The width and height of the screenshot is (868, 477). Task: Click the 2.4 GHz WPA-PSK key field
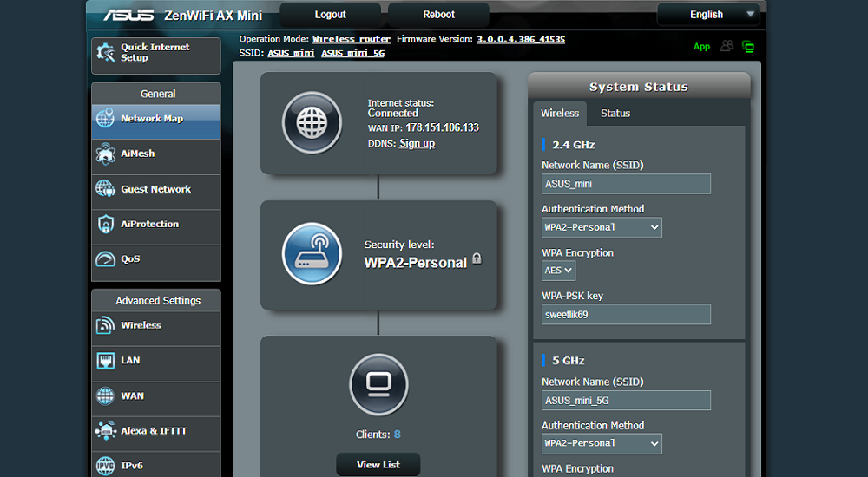626,314
